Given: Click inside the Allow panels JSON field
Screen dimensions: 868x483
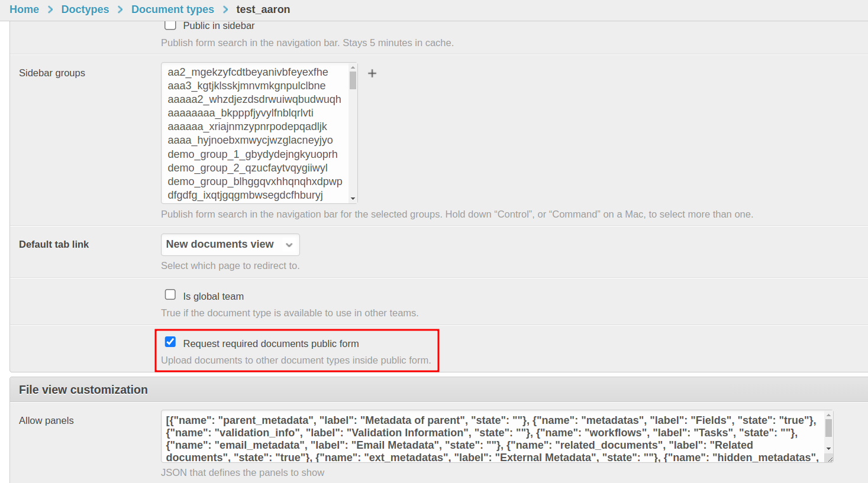Looking at the screenshot, I should pos(491,436).
